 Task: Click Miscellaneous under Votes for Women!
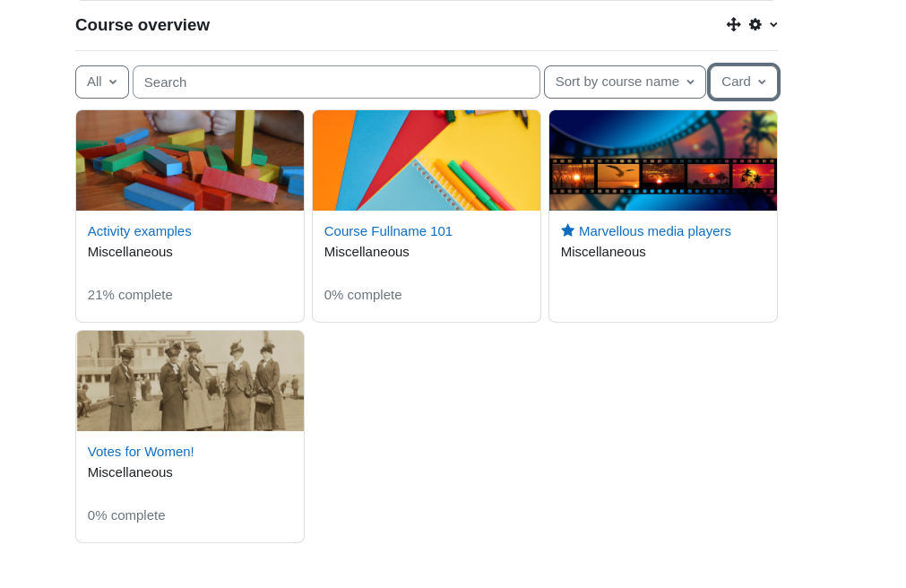tap(130, 472)
